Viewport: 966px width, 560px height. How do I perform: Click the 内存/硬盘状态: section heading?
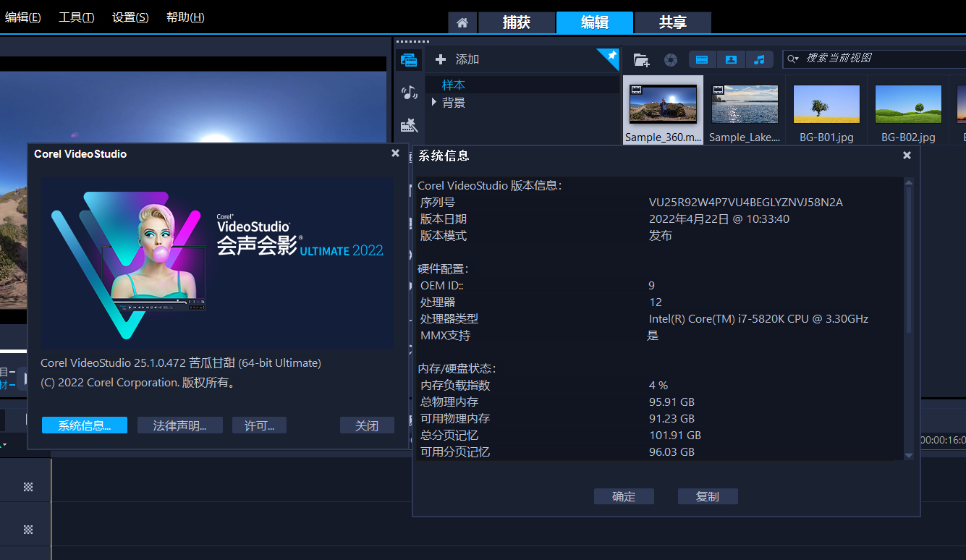tap(457, 369)
